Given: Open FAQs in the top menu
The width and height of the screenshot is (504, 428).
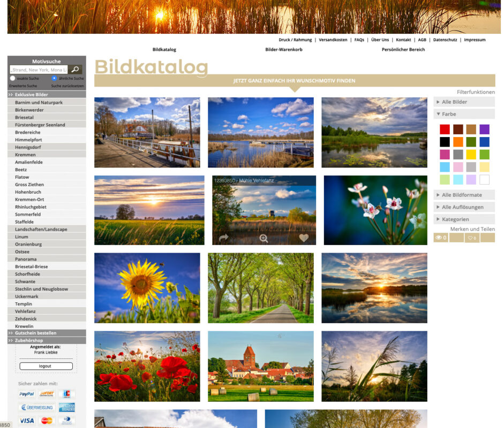Looking at the screenshot, I should coord(359,40).
